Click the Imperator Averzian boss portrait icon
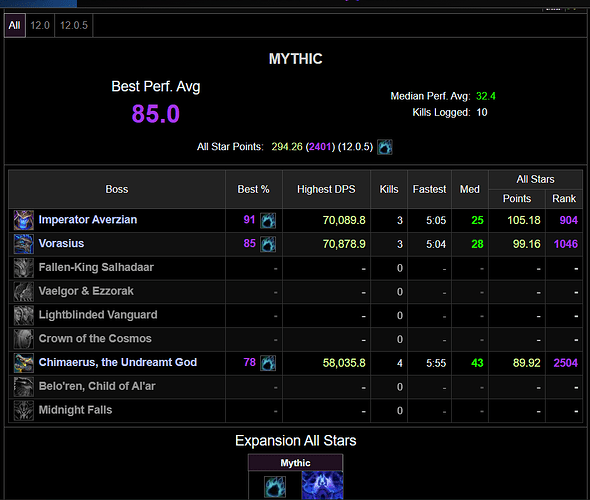The image size is (590, 500). point(23,220)
